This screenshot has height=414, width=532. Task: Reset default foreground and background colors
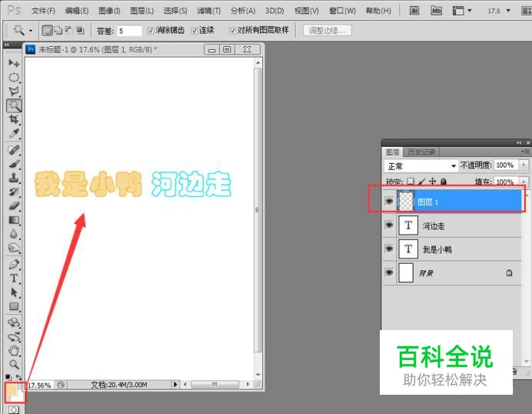point(8,376)
